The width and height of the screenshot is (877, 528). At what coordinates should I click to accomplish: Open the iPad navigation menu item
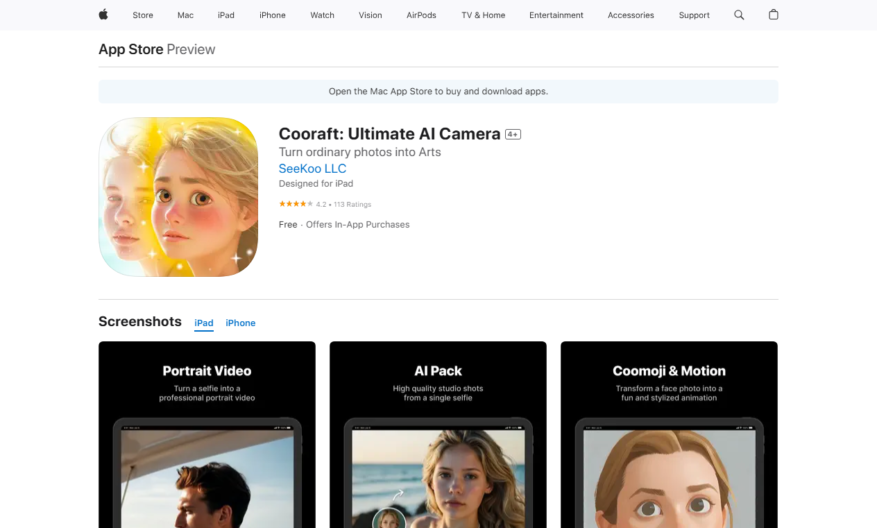pos(226,15)
